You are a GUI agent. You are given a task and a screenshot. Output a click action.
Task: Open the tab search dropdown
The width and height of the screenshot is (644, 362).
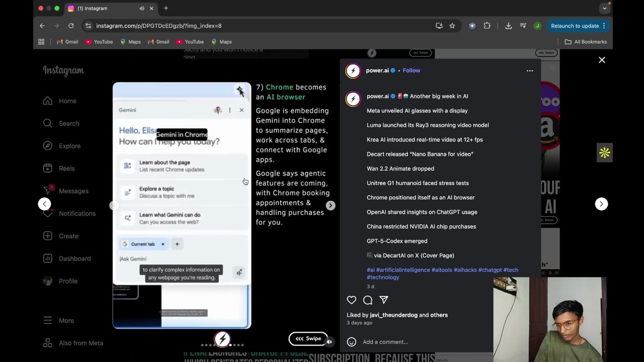pyautogui.click(x=605, y=8)
